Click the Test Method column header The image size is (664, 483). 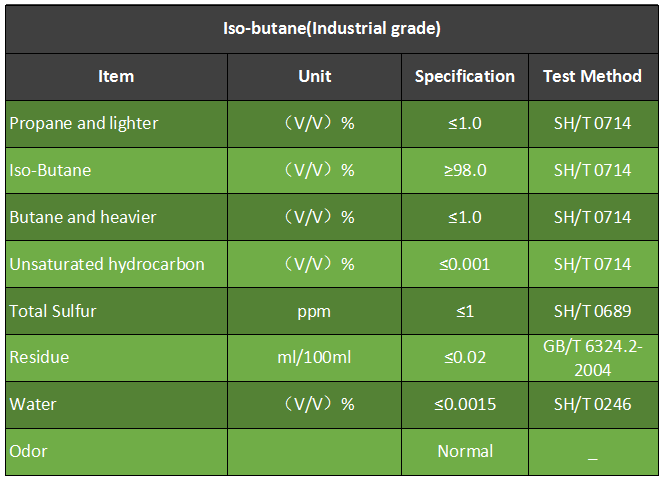tap(593, 77)
